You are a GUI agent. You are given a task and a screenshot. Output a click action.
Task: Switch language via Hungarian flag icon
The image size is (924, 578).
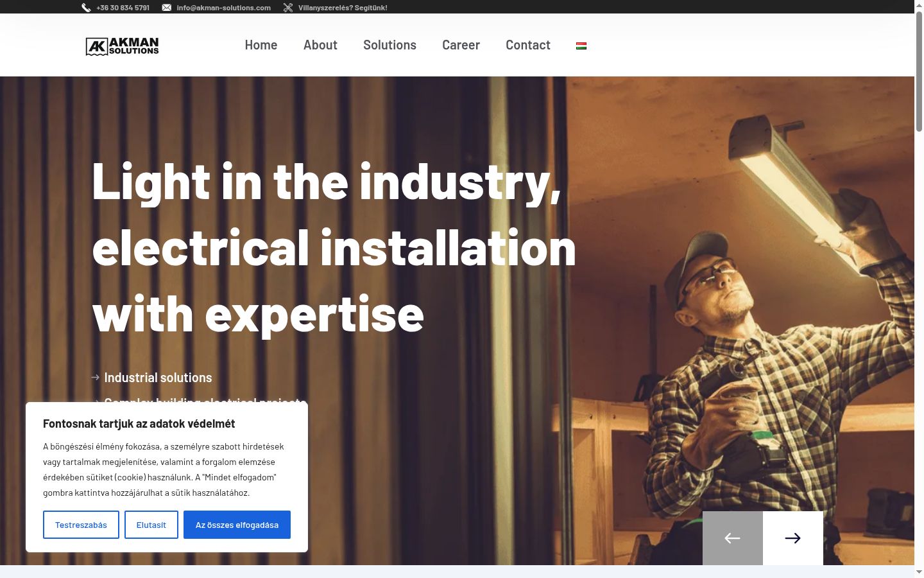point(581,46)
